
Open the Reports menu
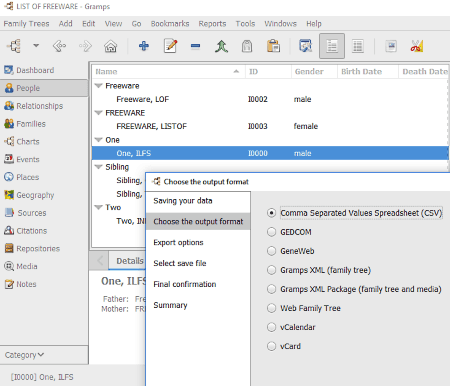(212, 24)
